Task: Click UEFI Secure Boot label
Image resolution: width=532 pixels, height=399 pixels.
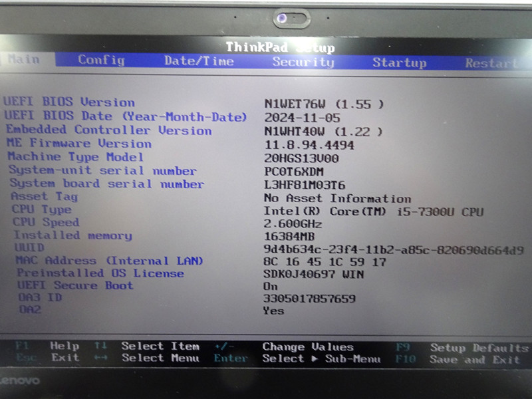Action: [x=75, y=285]
